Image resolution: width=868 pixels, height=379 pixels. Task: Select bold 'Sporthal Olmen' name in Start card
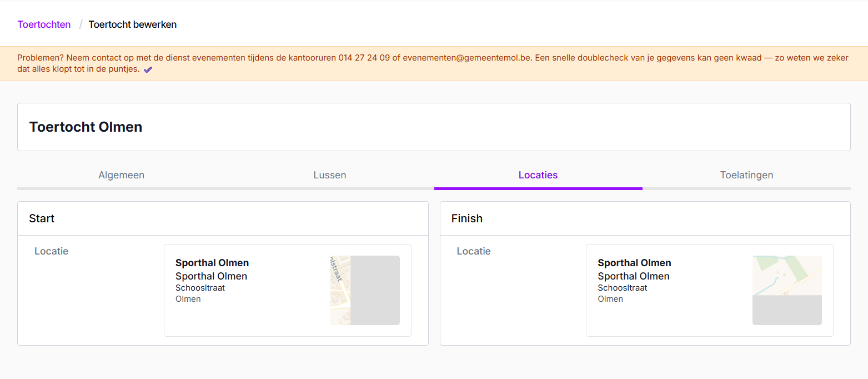pos(212,263)
